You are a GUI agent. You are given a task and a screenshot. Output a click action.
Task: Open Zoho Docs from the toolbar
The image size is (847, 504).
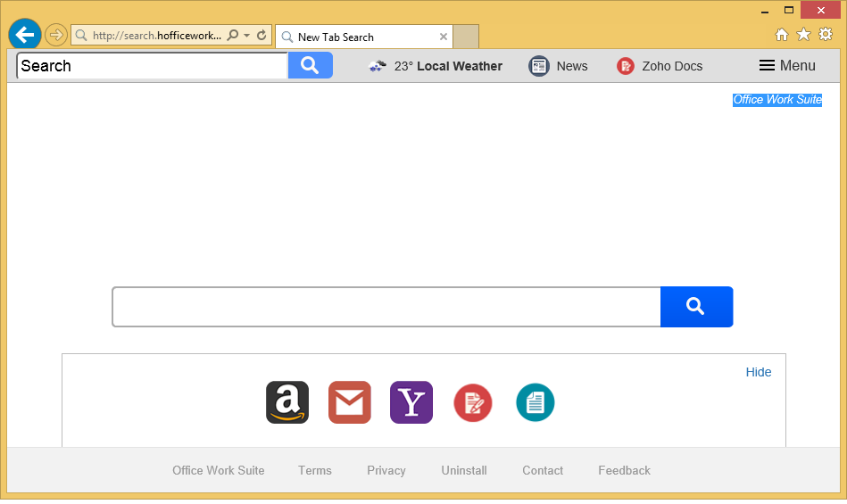click(x=660, y=66)
